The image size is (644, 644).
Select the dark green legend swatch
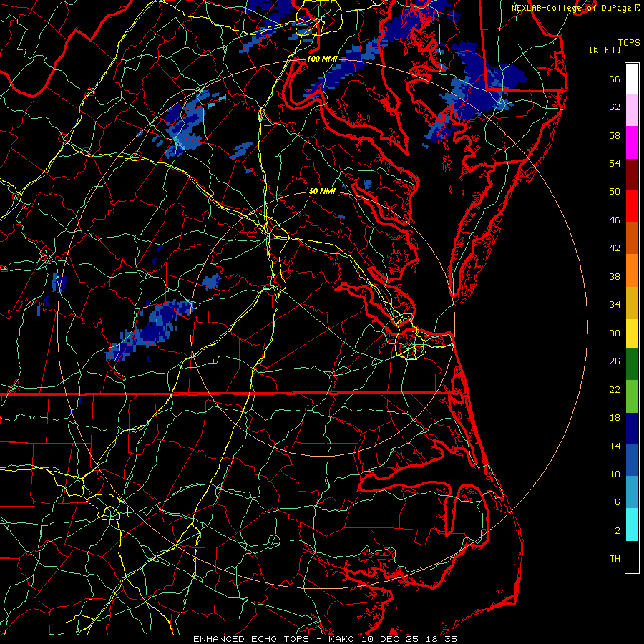(632, 364)
